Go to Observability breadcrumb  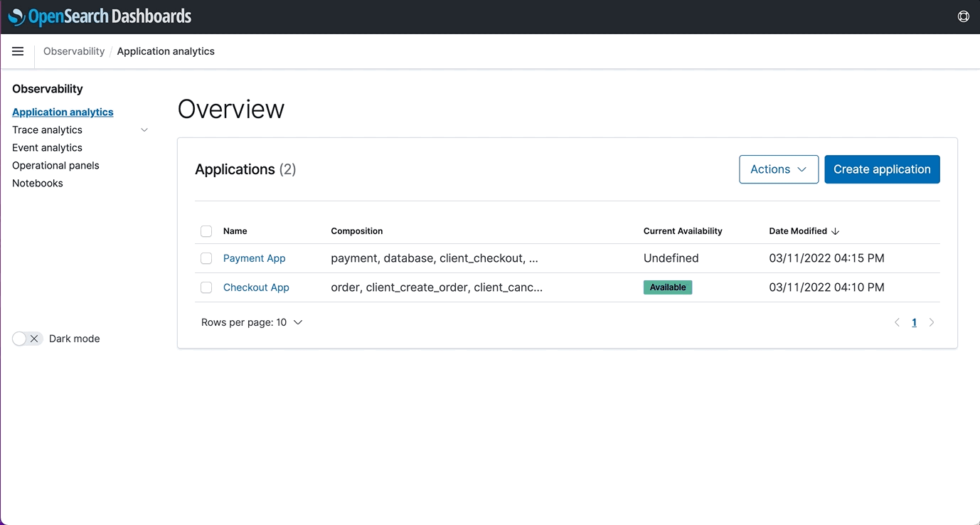pos(74,51)
